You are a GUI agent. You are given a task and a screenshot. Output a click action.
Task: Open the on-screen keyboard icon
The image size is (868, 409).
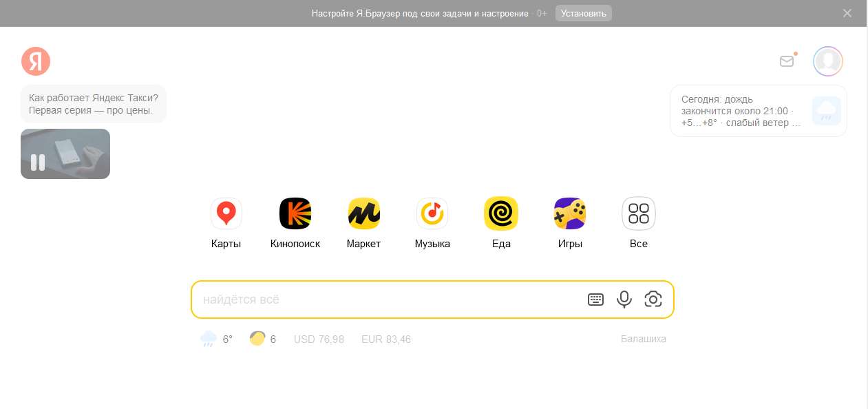(596, 300)
